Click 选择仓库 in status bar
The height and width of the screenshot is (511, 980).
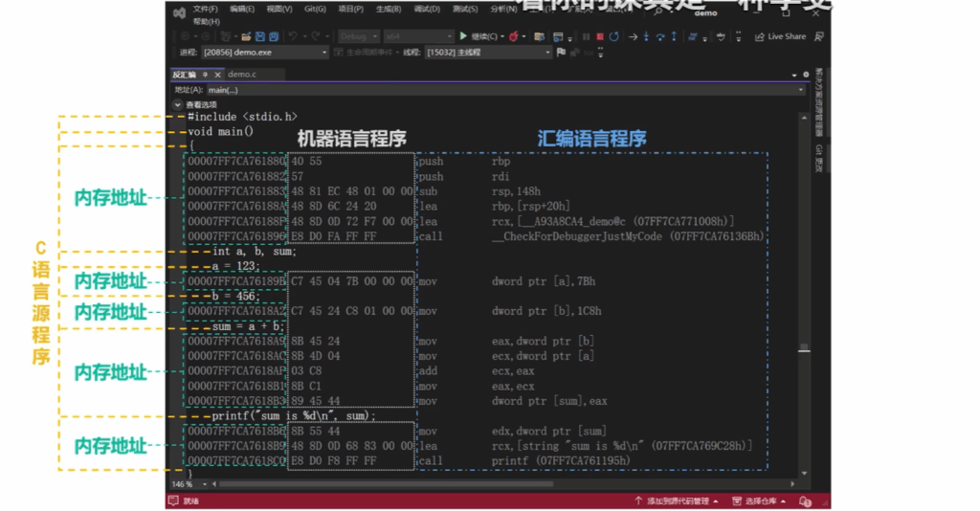pyautogui.click(x=759, y=500)
